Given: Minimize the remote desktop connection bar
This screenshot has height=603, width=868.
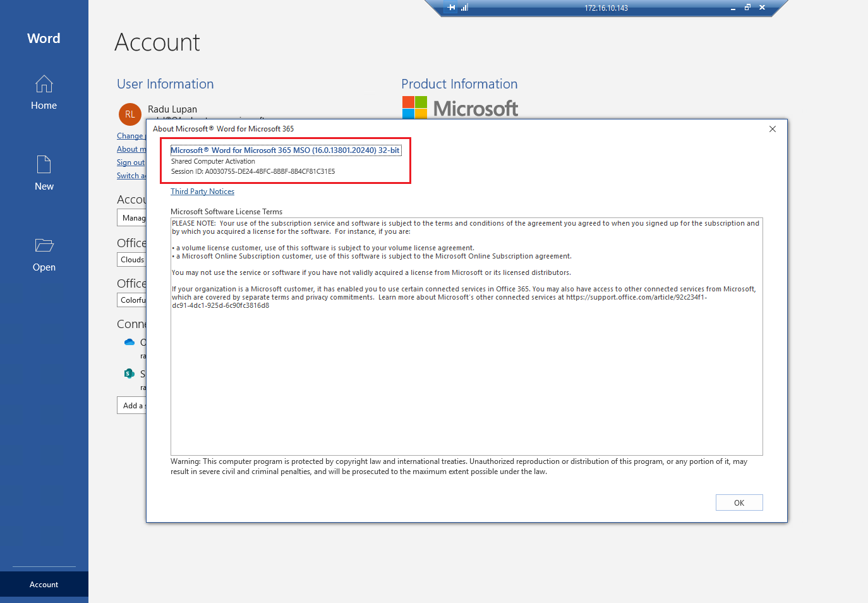Looking at the screenshot, I should pos(733,8).
